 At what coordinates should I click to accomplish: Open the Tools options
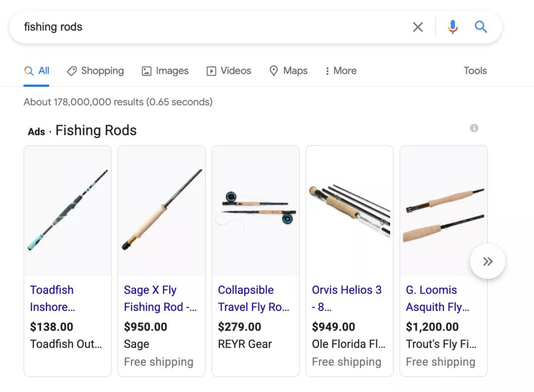[x=475, y=71]
